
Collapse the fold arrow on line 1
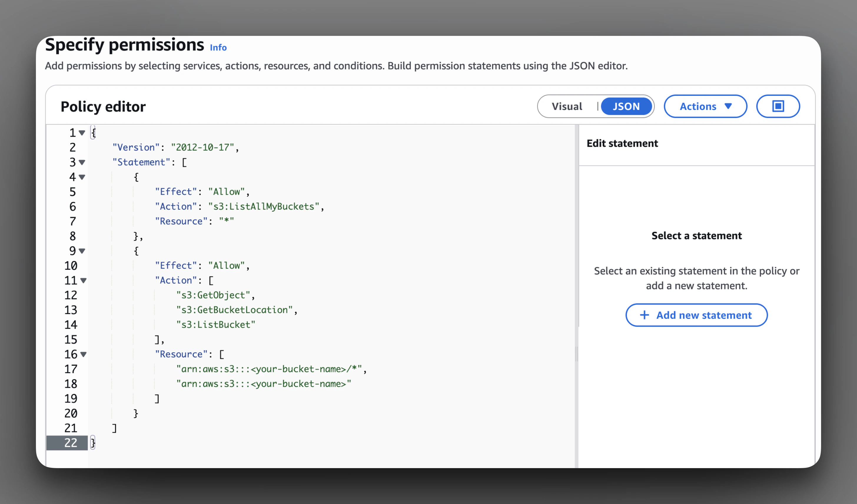click(82, 133)
